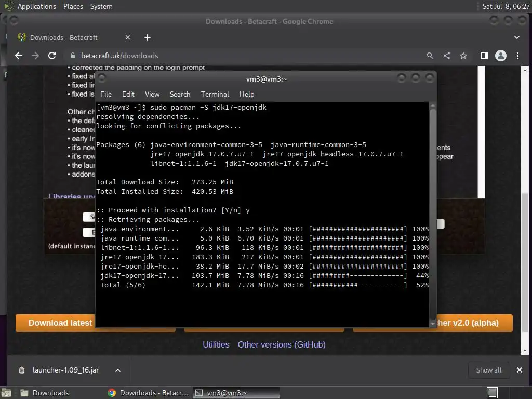Viewport: 532px width, 399px height.
Task: Open the terminal Help menu
Action: coord(247,95)
